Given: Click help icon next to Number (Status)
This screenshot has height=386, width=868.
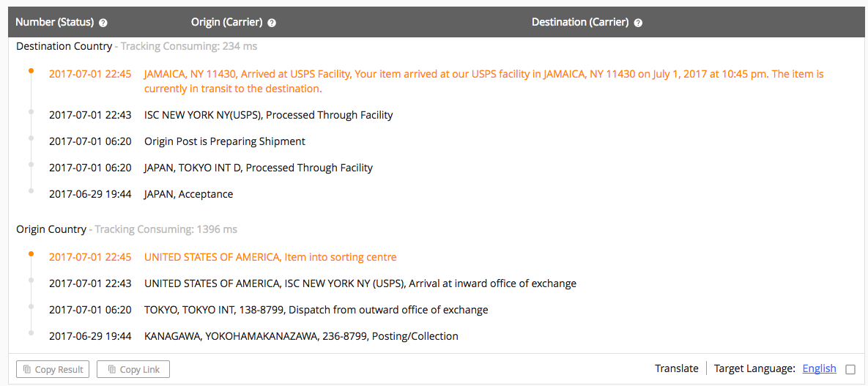Looking at the screenshot, I should [x=103, y=23].
